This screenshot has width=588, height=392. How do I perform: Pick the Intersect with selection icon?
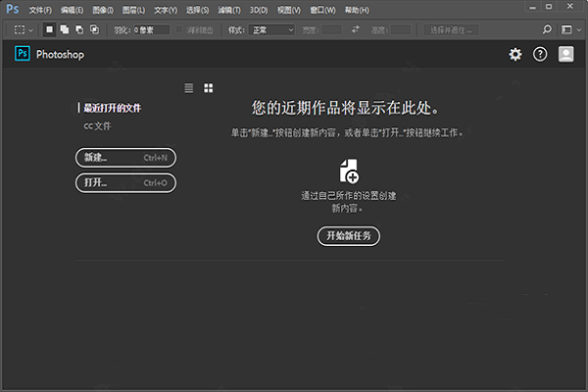click(x=93, y=29)
